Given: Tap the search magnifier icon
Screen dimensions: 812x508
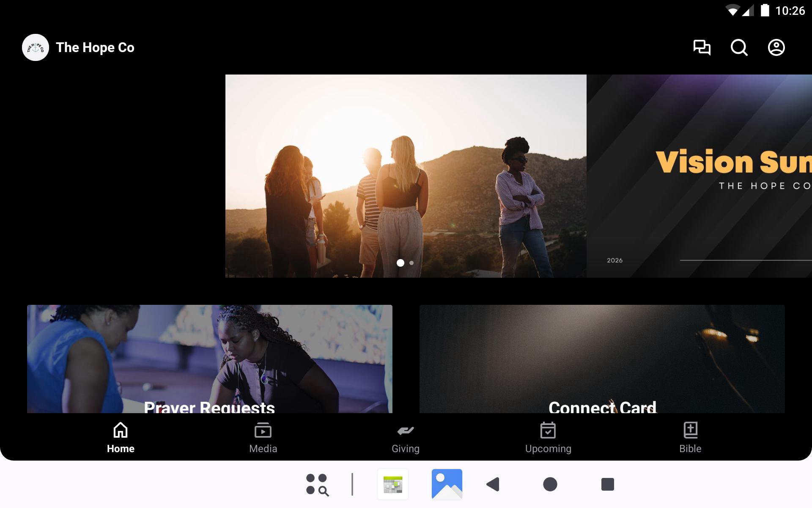Looking at the screenshot, I should (x=739, y=47).
